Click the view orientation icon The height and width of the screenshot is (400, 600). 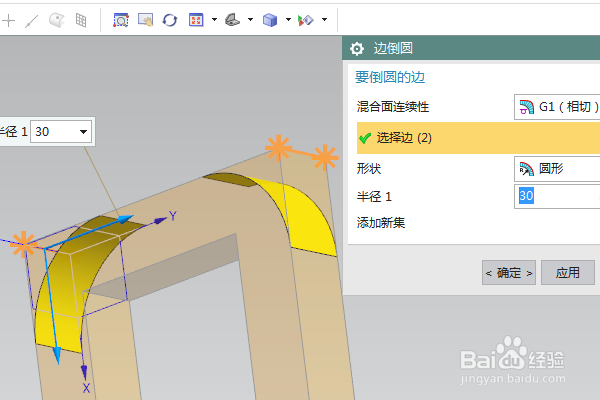coord(232,20)
